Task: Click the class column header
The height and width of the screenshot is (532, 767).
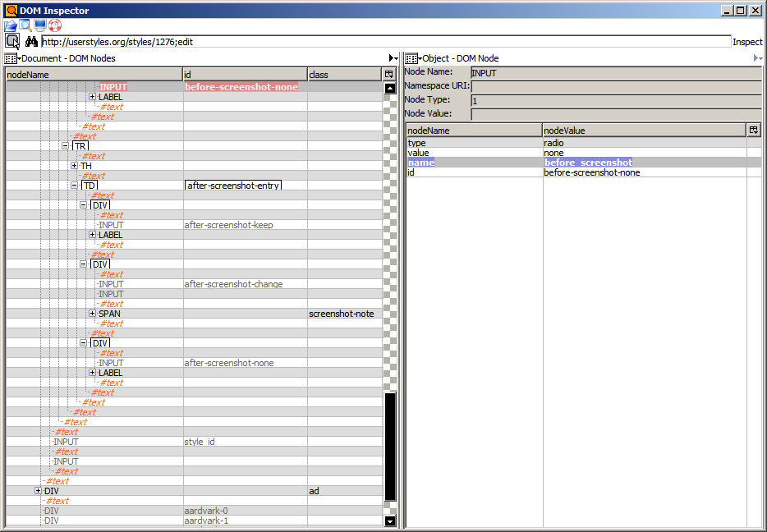Action: (344, 75)
